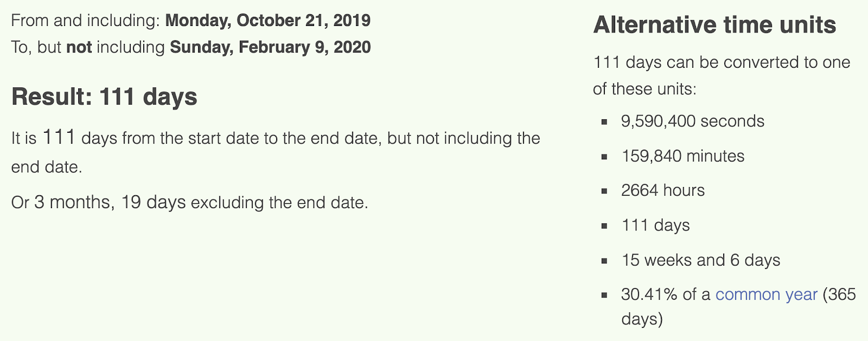The width and height of the screenshot is (868, 341).
Task: Click the bullet beside 9,590,400 seconds
Action: click(604, 122)
